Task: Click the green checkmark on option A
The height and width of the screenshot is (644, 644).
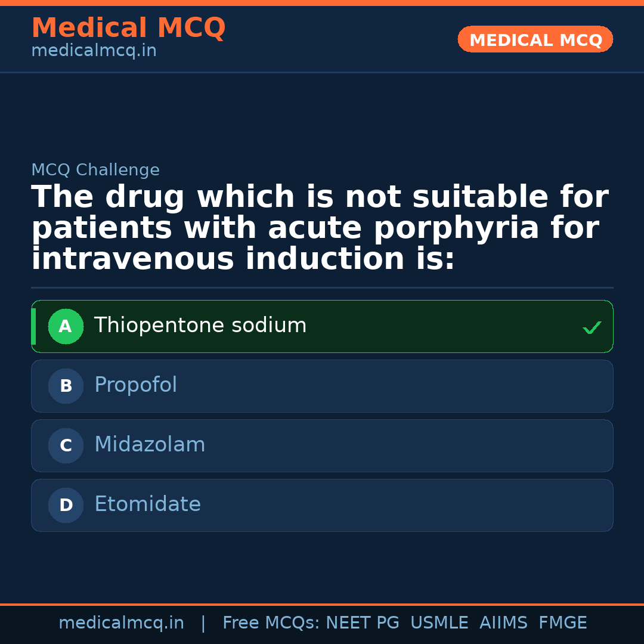Action: coord(592,327)
